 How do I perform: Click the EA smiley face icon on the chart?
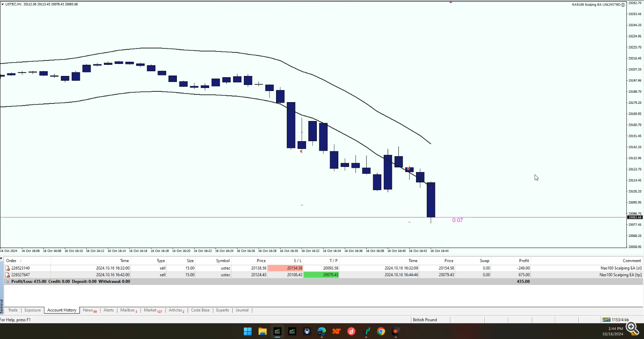pos(623,4)
